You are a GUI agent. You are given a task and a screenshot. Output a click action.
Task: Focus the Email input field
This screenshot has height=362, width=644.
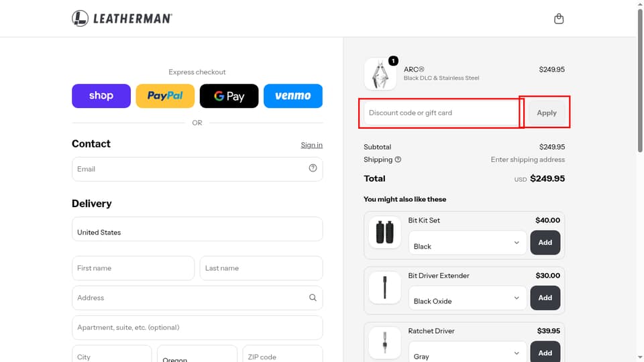point(197,169)
